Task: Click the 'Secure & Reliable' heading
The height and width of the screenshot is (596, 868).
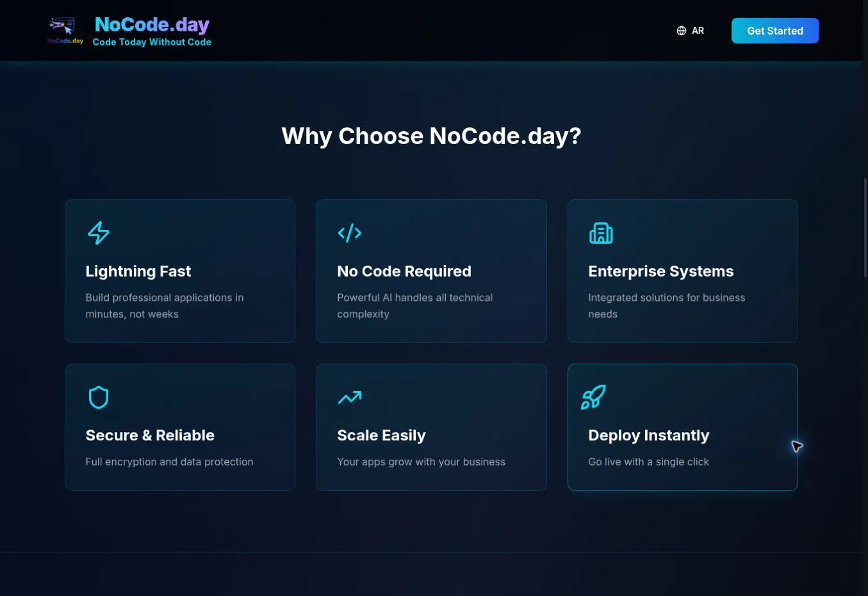Action: coord(150,435)
